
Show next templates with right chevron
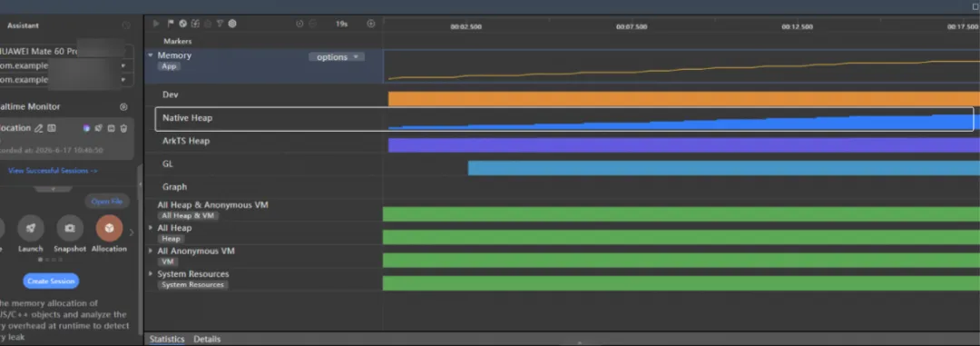click(x=132, y=232)
